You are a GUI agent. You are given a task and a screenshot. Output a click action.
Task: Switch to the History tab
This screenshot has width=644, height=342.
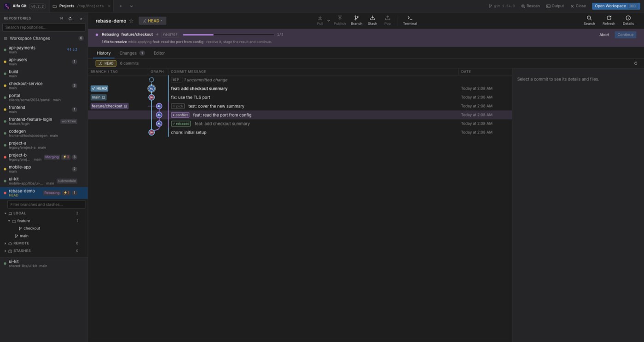[104, 53]
